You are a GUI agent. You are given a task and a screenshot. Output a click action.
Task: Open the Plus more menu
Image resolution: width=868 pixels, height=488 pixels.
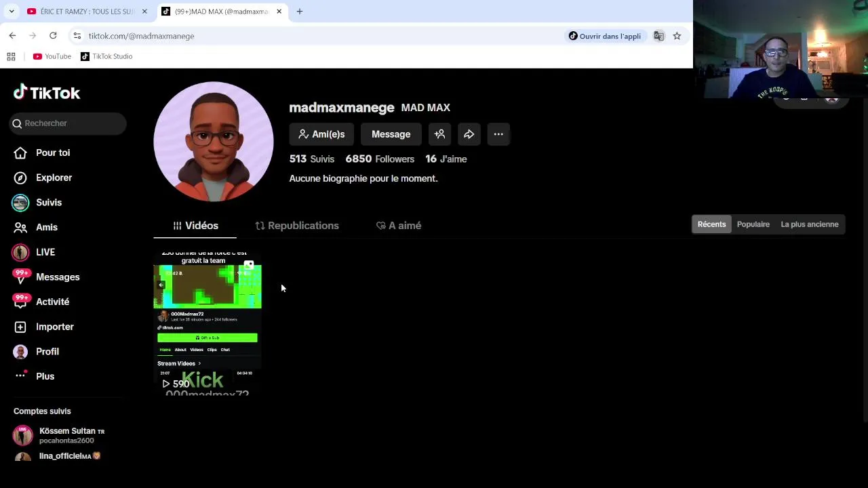(34, 376)
